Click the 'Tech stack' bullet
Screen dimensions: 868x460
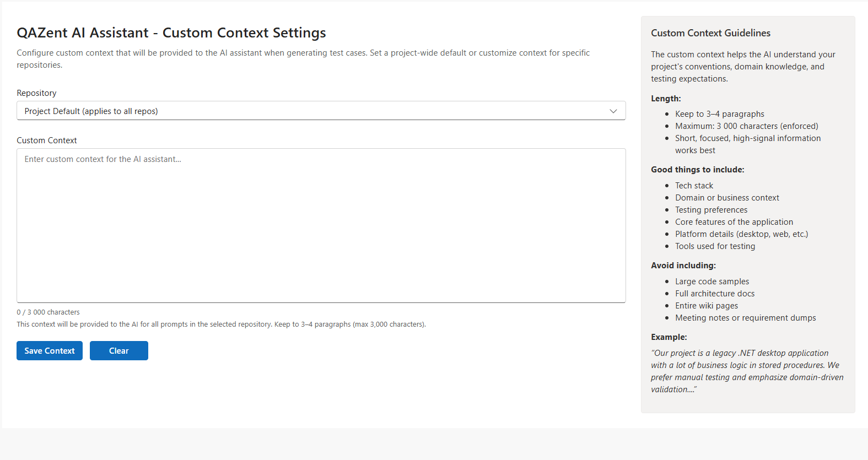(x=694, y=186)
